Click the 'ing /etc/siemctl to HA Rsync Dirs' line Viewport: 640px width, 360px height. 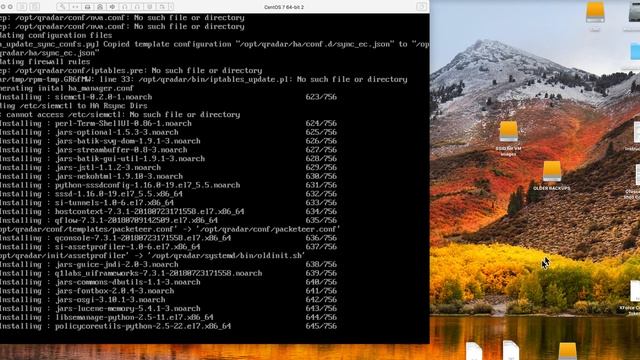[73, 106]
